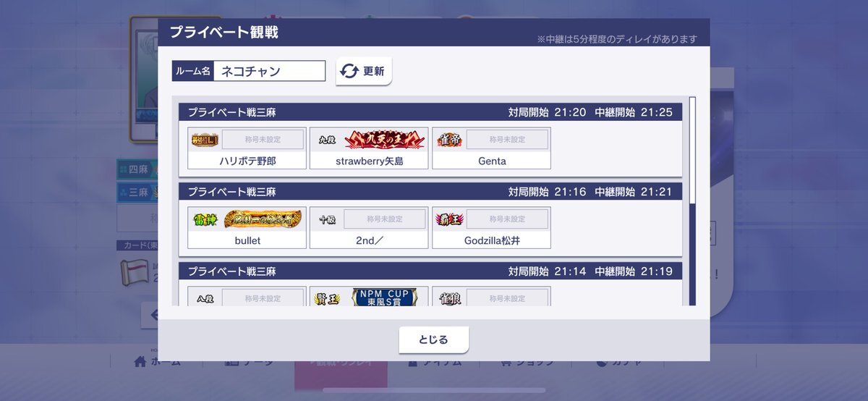
Task: Open the 21:14 プライベート戦三麻 match header
Action: pos(430,271)
